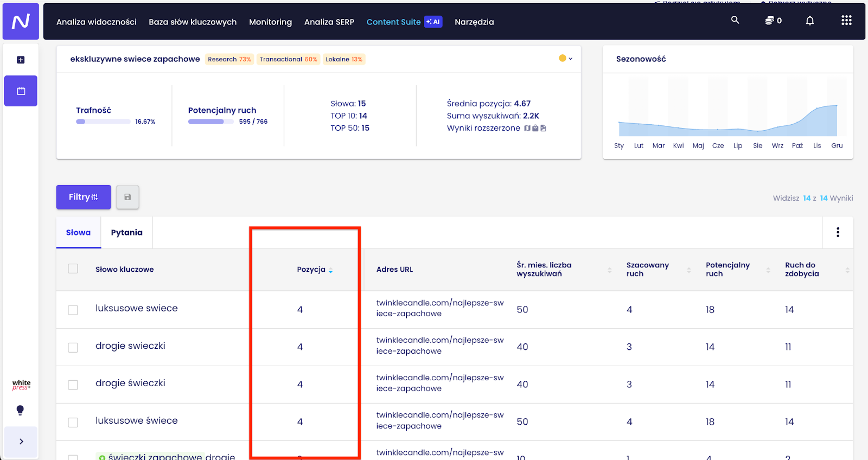Click keyword drogie swieczki

130,346
